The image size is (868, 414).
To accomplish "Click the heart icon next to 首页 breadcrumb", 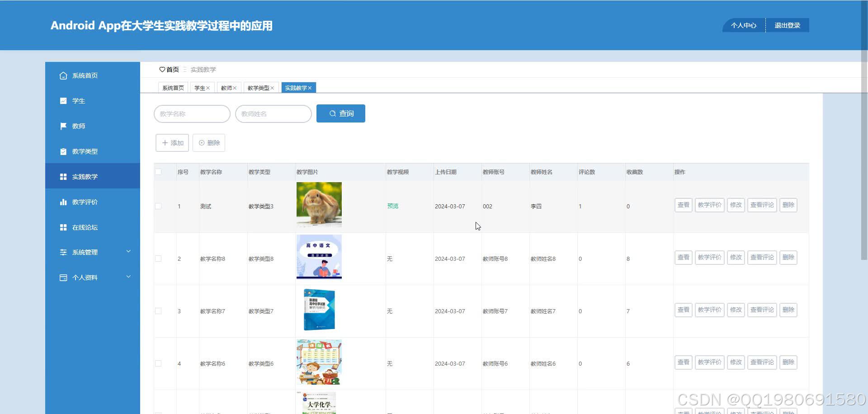I will (163, 69).
